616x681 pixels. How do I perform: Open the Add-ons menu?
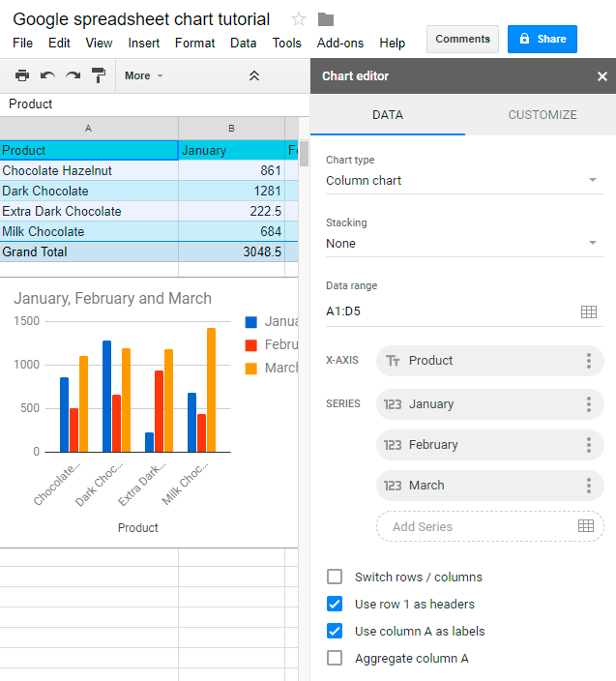point(339,43)
